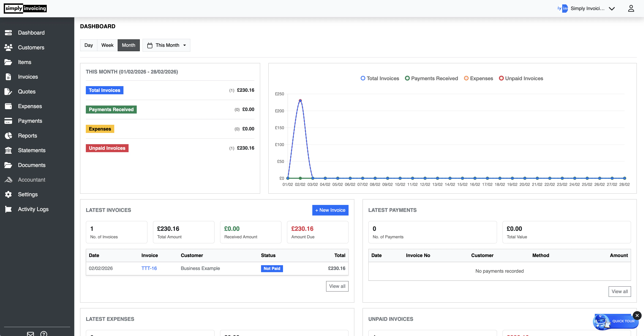Toggle Unpaid Invoices series in chart legend
Image resolution: width=644 pixels, height=336 pixels.
[x=521, y=78]
